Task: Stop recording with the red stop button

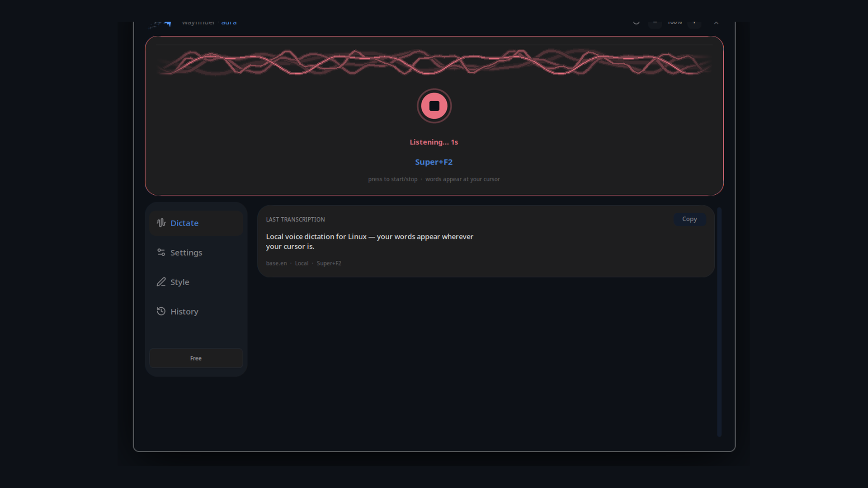Action: [434, 106]
